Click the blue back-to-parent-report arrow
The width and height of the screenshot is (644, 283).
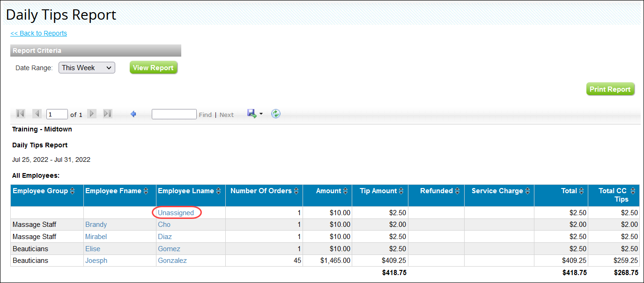coord(133,114)
